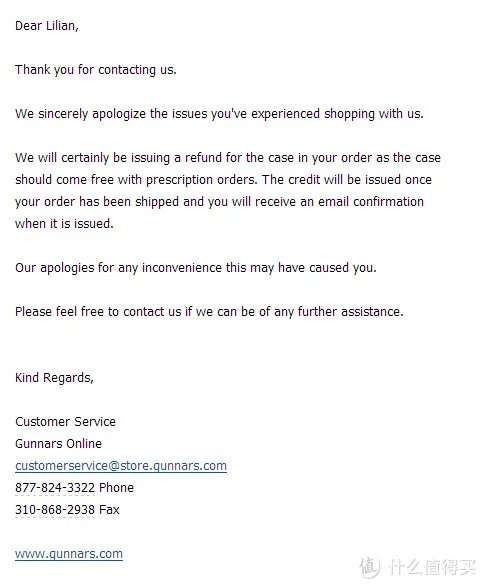Click the 'Our apologies for any inconvenience' sentence
481x584 pixels.
click(x=196, y=267)
